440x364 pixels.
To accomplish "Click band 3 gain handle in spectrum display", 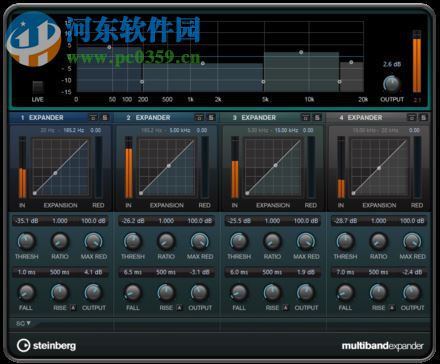I will (x=301, y=52).
